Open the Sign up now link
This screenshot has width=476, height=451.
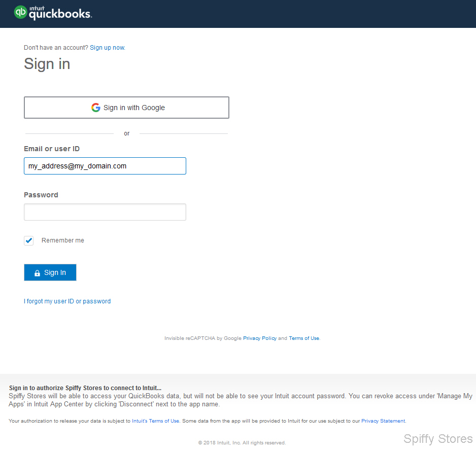point(108,48)
